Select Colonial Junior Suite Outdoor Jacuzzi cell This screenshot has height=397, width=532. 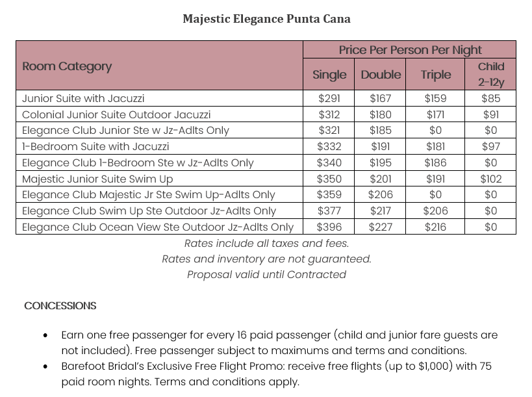pos(116,114)
